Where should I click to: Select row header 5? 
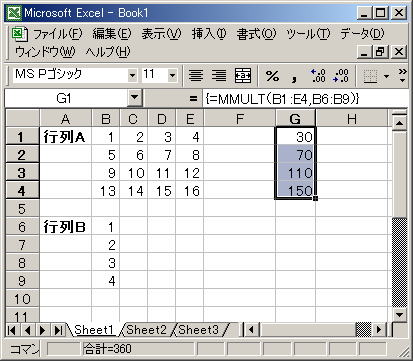22,209
